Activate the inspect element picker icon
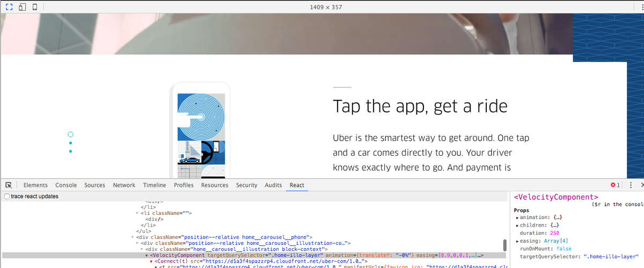Viewport: 644px width, 268px height. click(9, 185)
